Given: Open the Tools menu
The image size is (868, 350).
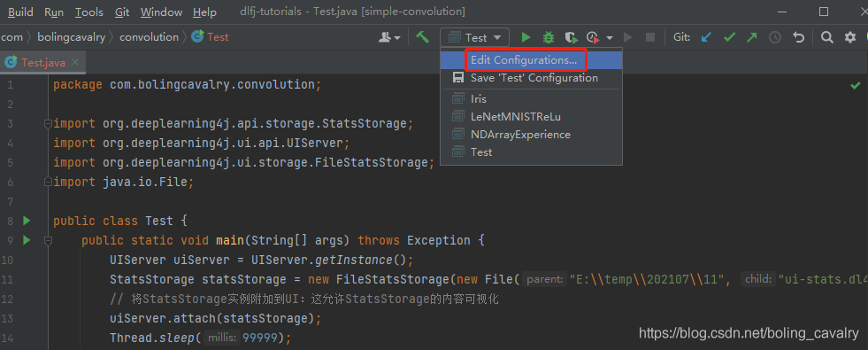Looking at the screenshot, I should coord(89,12).
